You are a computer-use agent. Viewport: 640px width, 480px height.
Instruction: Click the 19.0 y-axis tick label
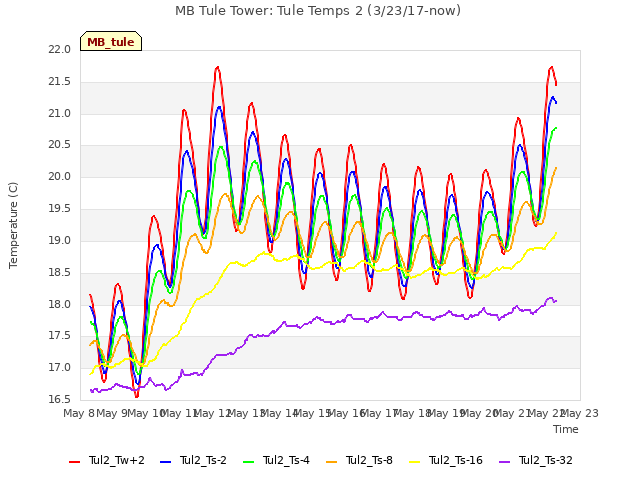tap(59, 240)
